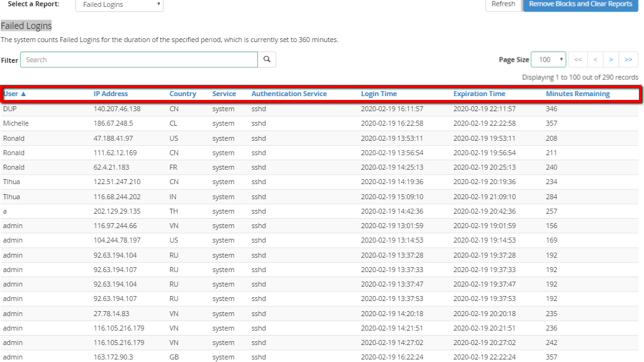This screenshot has height=362, width=644.
Task: Click the Refresh button
Action: (503, 4)
